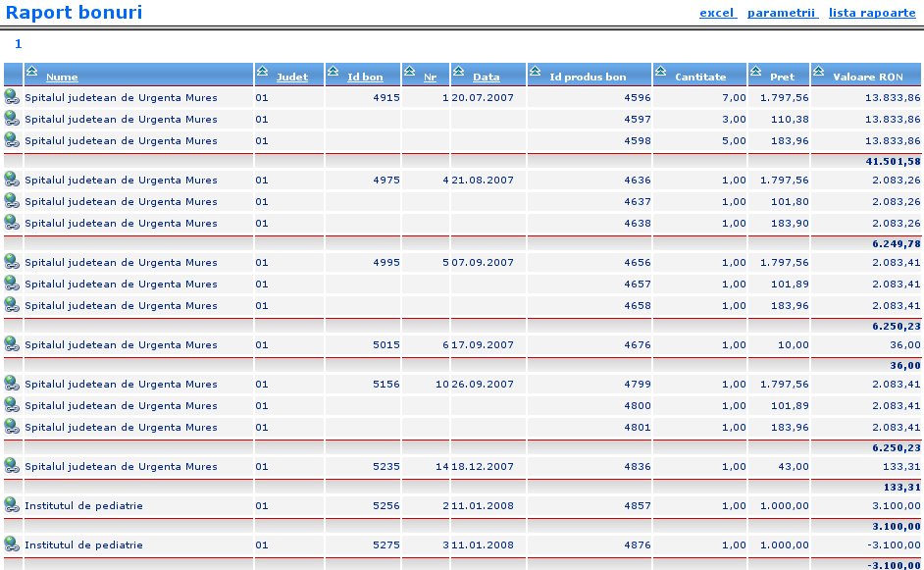Click the sort arrow icon beside Pret

point(755,71)
